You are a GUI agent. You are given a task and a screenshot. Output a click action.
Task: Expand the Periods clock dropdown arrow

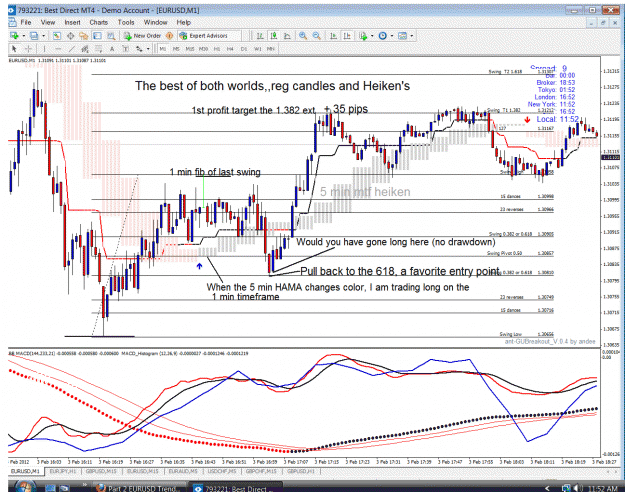(x=392, y=36)
